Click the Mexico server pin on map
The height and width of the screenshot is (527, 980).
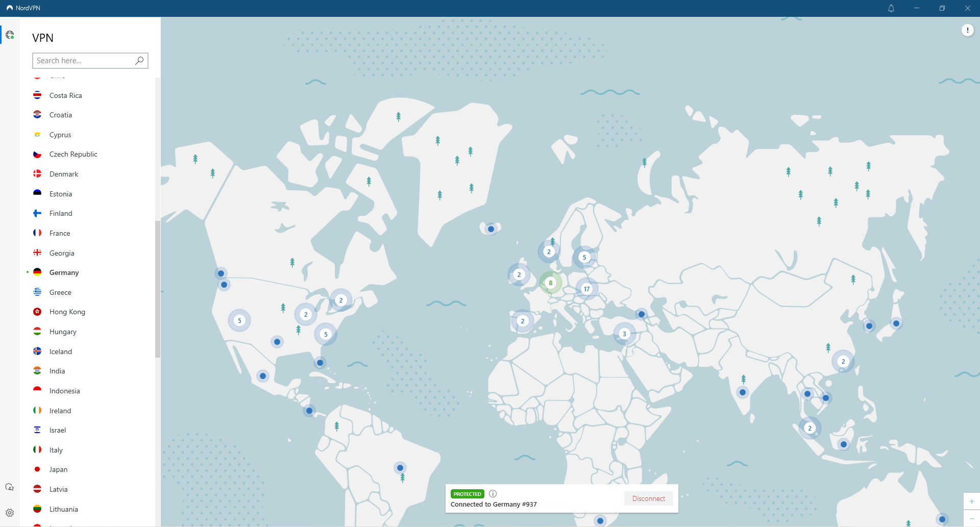coord(262,376)
